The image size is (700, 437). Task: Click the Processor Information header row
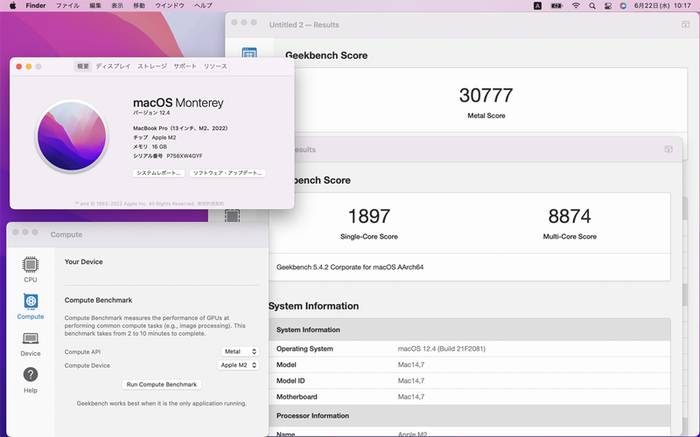tap(470, 416)
